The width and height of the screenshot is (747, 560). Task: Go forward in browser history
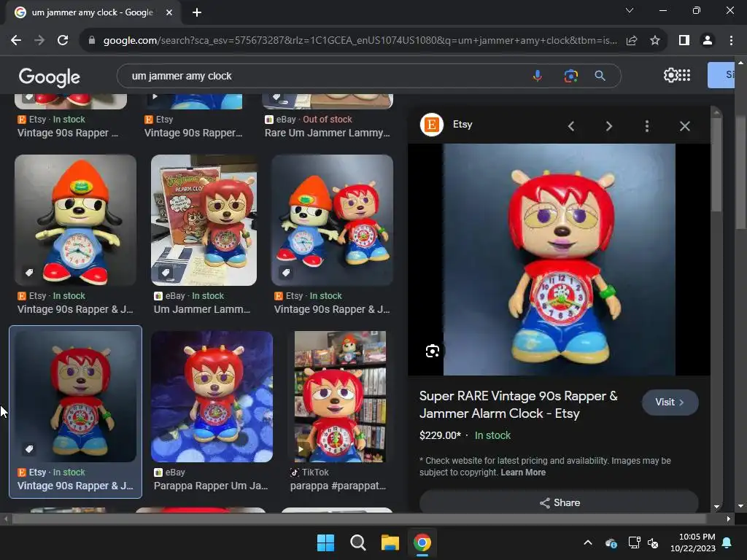click(x=39, y=41)
